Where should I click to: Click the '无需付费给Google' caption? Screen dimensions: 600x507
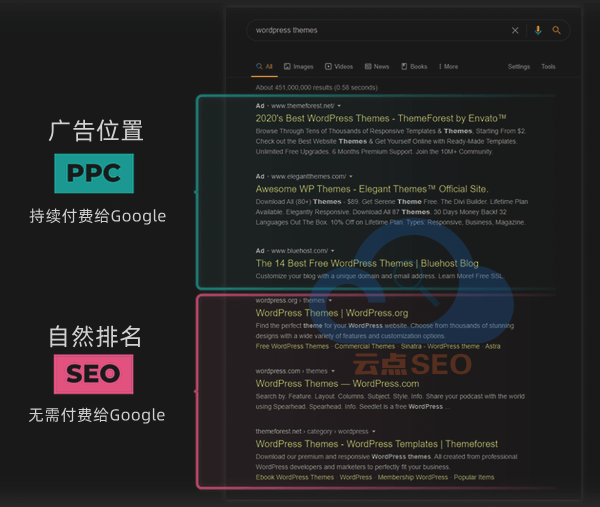[x=97, y=415]
